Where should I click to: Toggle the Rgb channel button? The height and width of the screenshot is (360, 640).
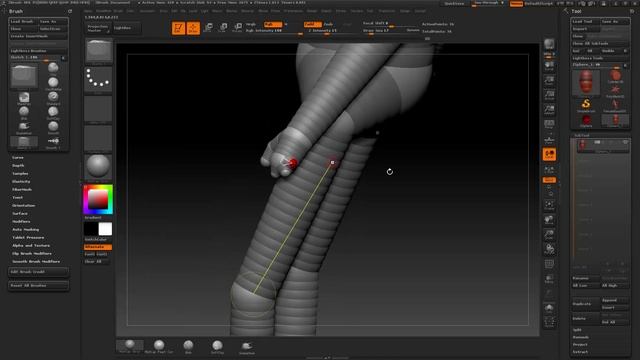point(273,24)
